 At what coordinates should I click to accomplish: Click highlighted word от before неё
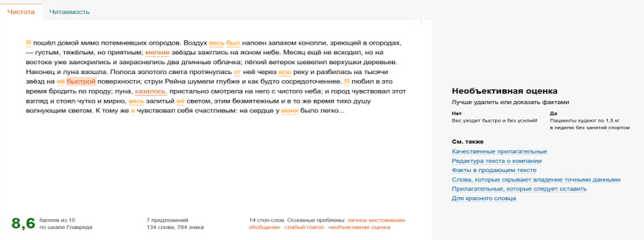(x=237, y=71)
